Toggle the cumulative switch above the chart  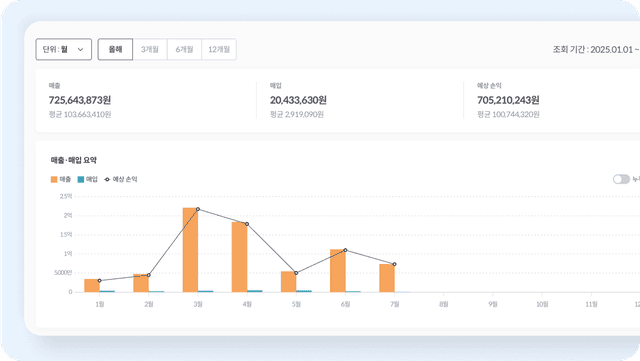621,179
